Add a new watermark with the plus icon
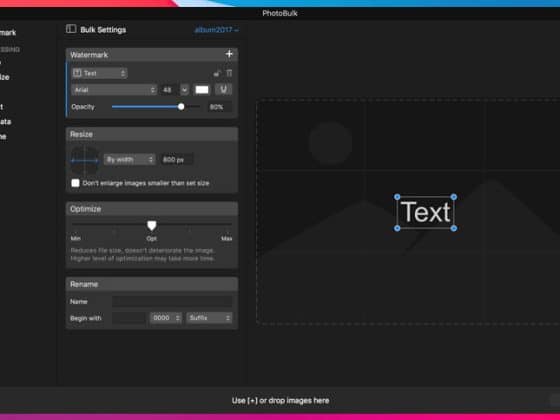Image resolution: width=560 pixels, height=420 pixels. [229, 54]
